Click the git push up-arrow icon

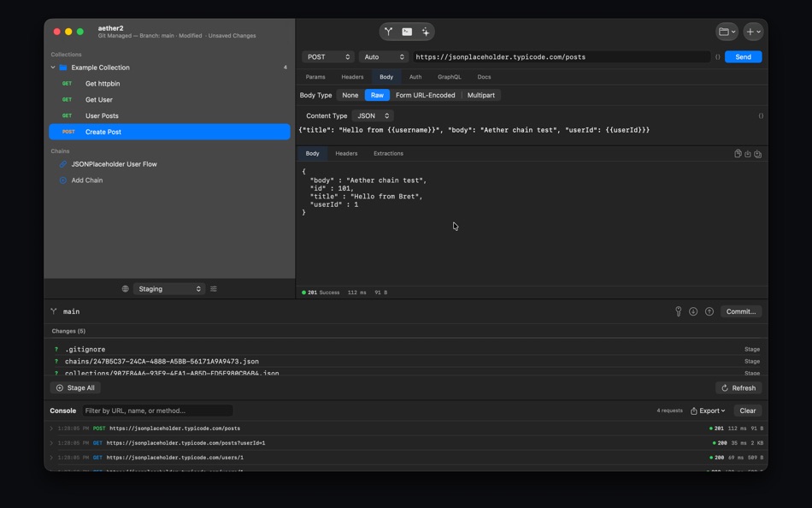(709, 311)
